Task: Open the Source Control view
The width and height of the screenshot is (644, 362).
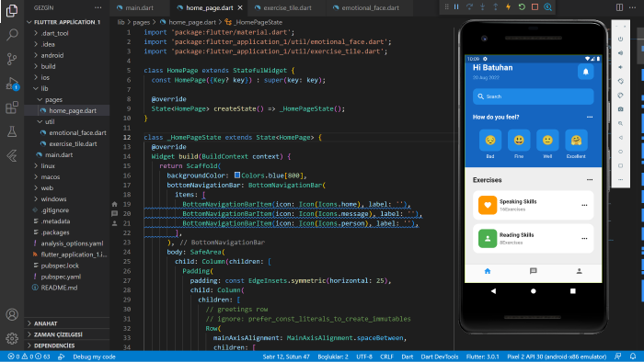Action: (12, 59)
